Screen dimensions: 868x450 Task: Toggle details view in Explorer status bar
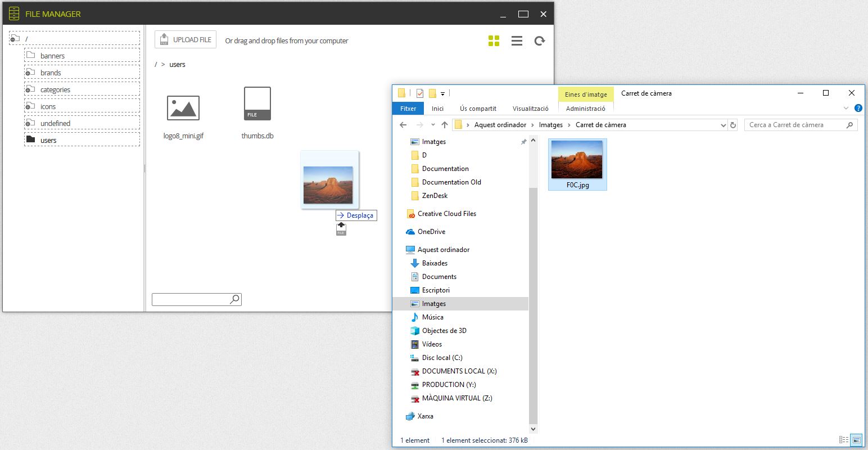(x=843, y=440)
